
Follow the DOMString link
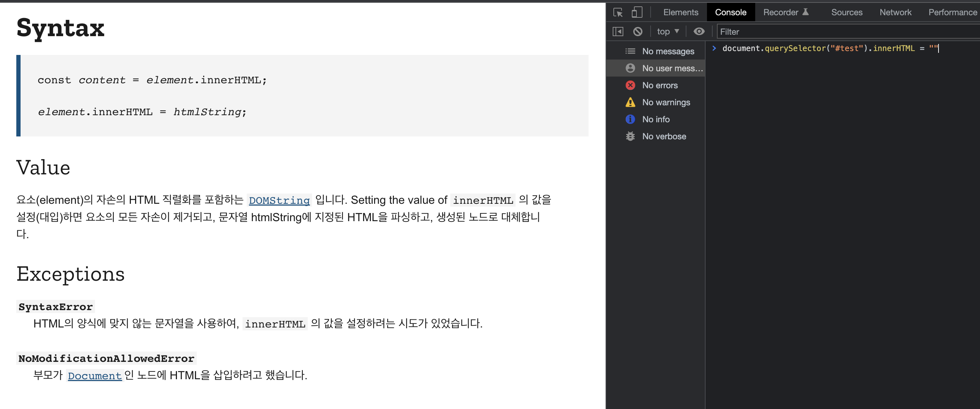(279, 200)
